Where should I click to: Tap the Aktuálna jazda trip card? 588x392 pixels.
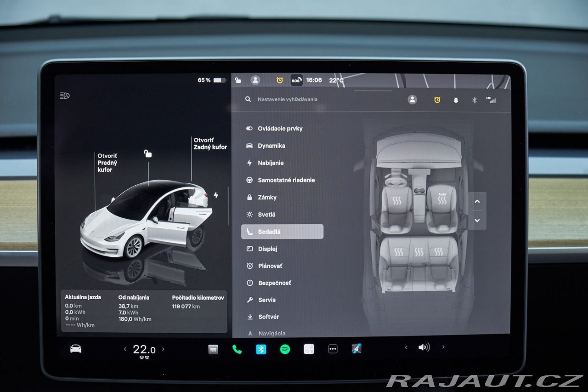(83, 311)
